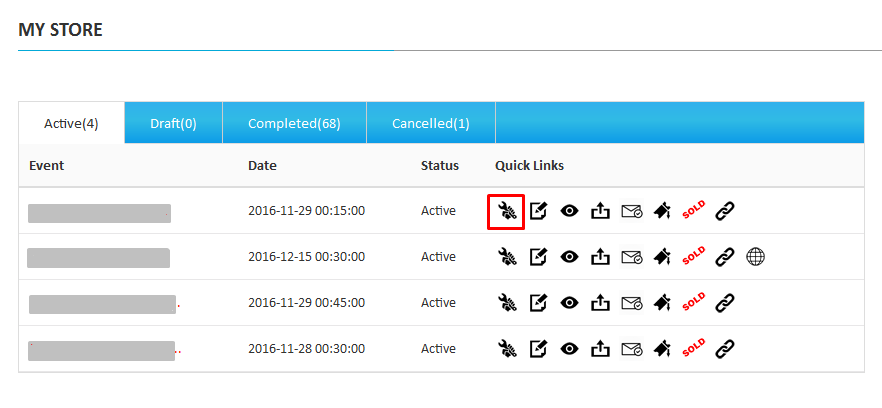Click the globe icon in the 2016-12-15 row
The height and width of the screenshot is (408, 882).
pyautogui.click(x=755, y=257)
